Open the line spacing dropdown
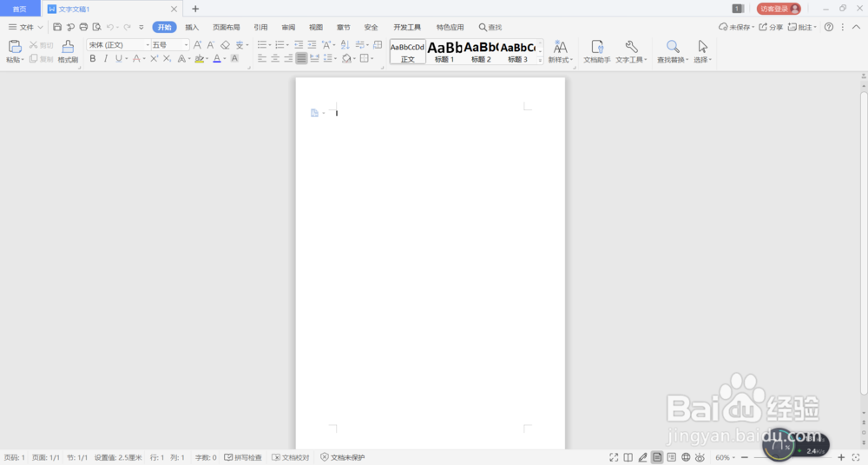Viewport: 868px width, 465px height. [x=335, y=58]
